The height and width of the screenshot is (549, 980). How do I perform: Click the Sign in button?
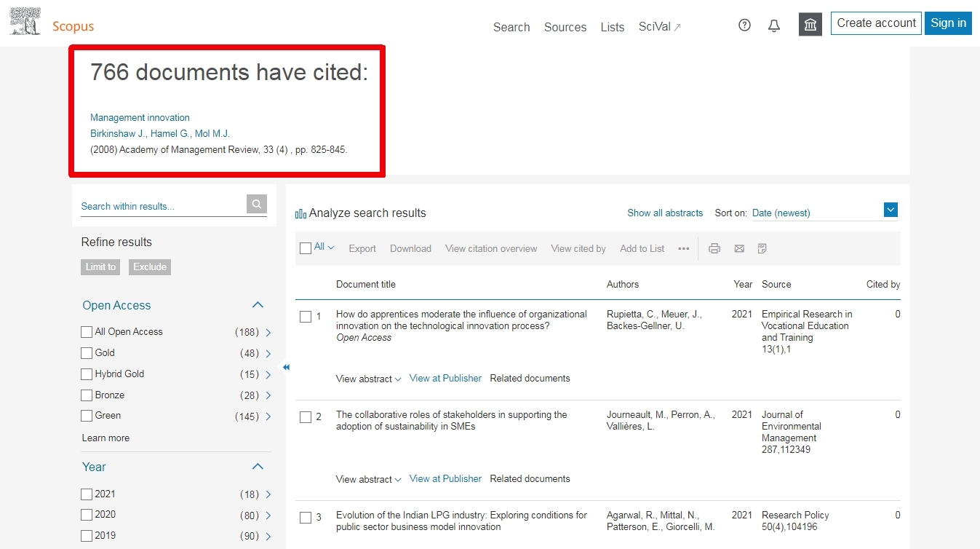pos(948,23)
